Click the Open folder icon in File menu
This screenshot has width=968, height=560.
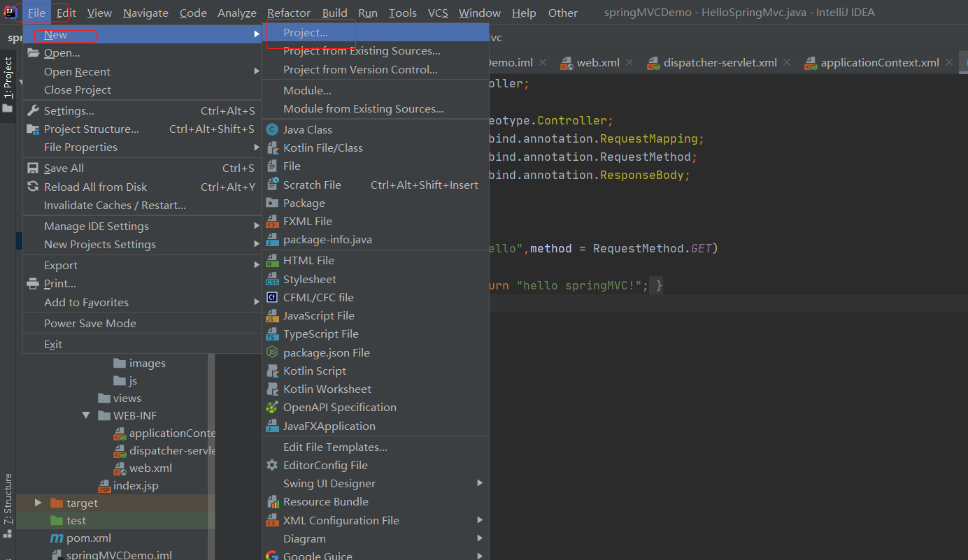coord(33,52)
